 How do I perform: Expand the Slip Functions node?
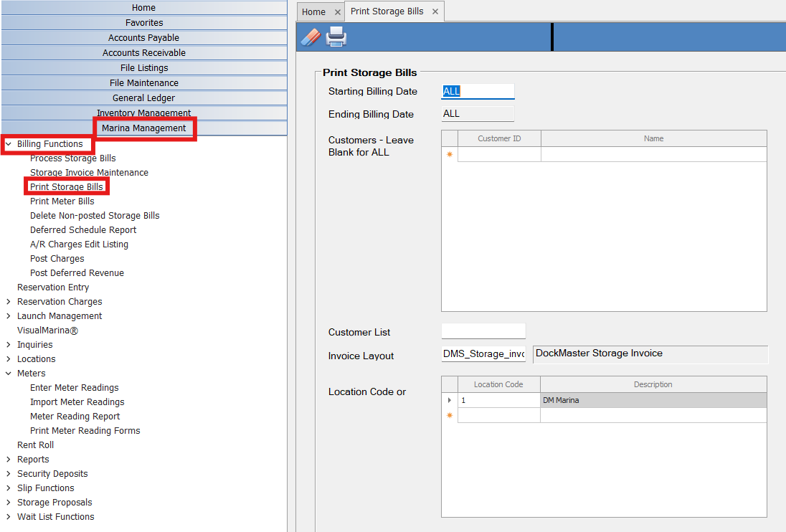[x=8, y=488]
